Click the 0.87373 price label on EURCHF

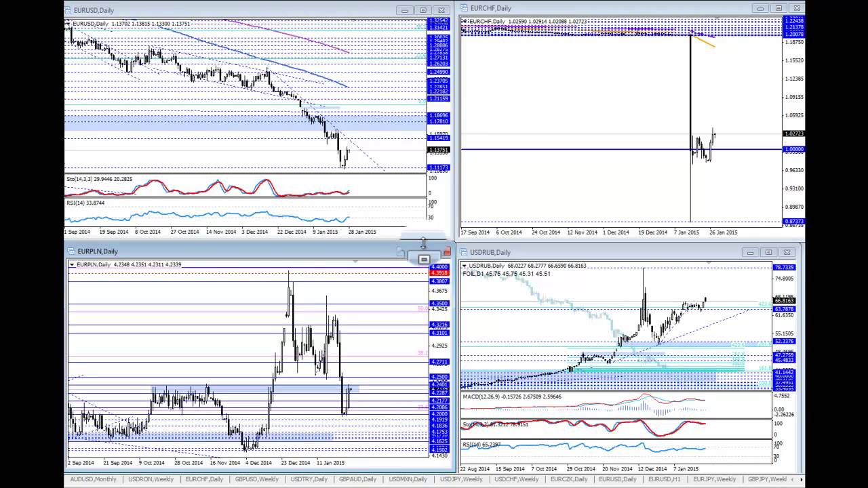[793, 222]
